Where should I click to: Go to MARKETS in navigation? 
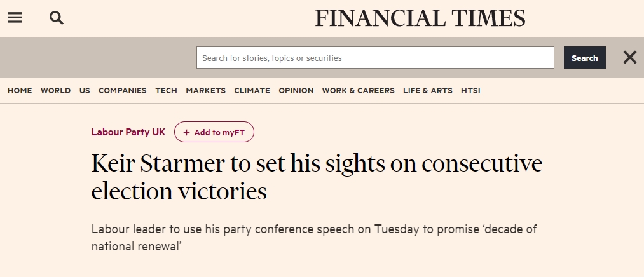click(x=205, y=91)
